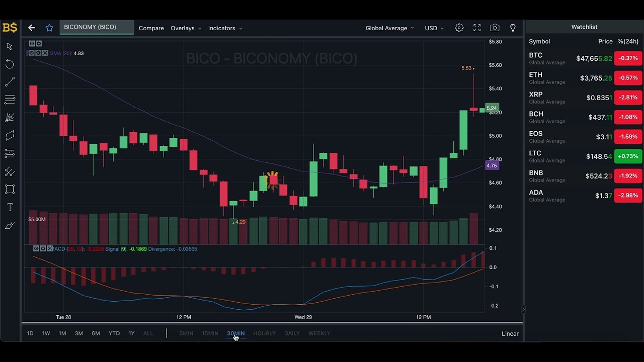The height and width of the screenshot is (362, 644).
Task: Set interval to DAILY
Action: tap(292, 333)
